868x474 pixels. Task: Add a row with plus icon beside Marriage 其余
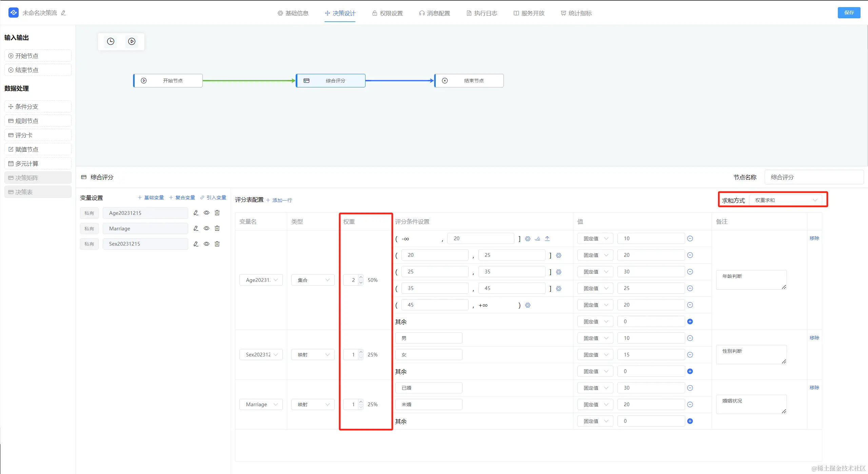point(690,421)
